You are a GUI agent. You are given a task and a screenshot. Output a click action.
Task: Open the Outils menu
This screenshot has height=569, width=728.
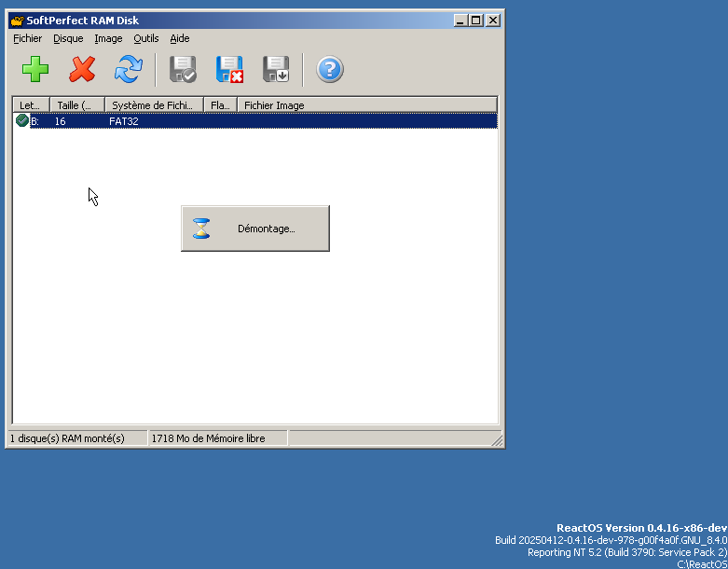tap(146, 38)
